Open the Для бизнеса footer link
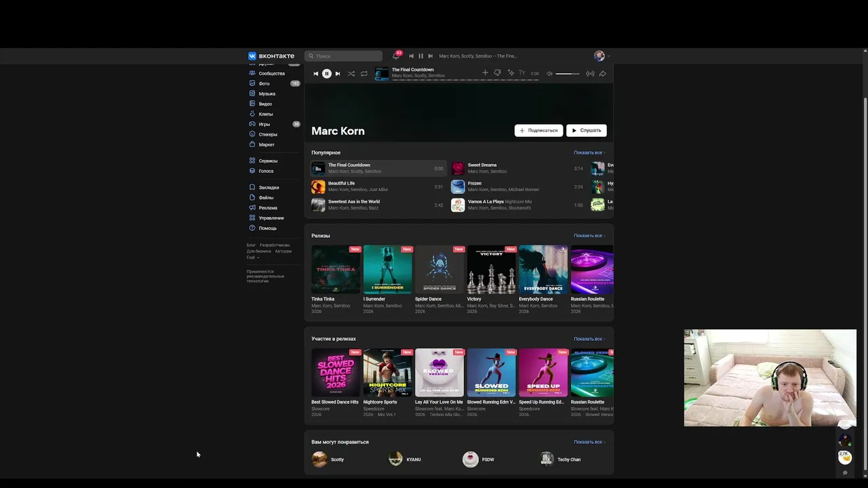The height and width of the screenshot is (488, 868). [x=259, y=251]
